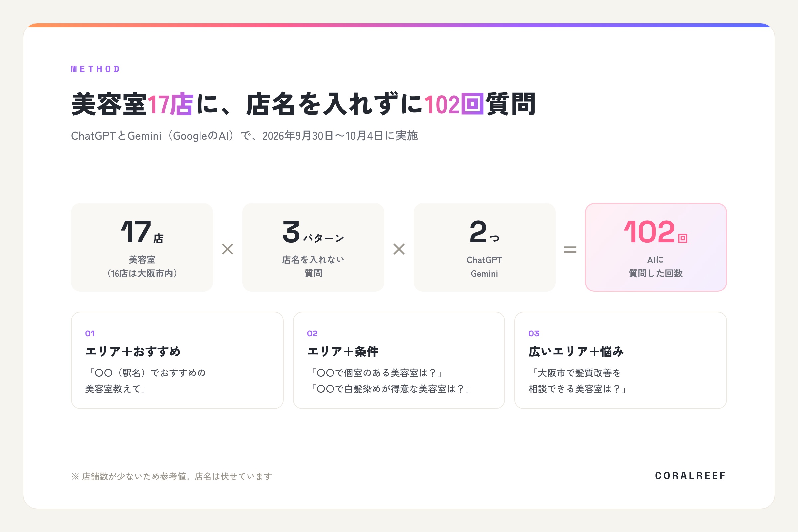Click the equals sign before 102回
Screen dimensions: 798x532
(x=570, y=250)
